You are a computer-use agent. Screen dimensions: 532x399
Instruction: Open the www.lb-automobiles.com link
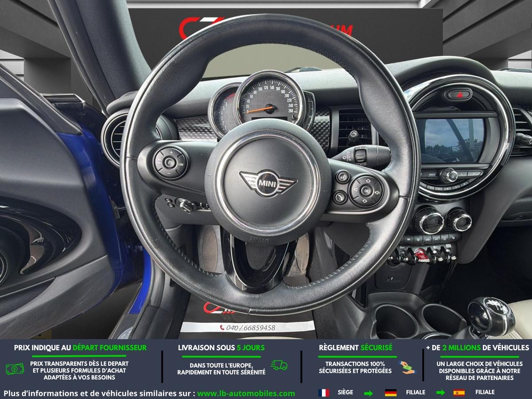tap(246, 393)
